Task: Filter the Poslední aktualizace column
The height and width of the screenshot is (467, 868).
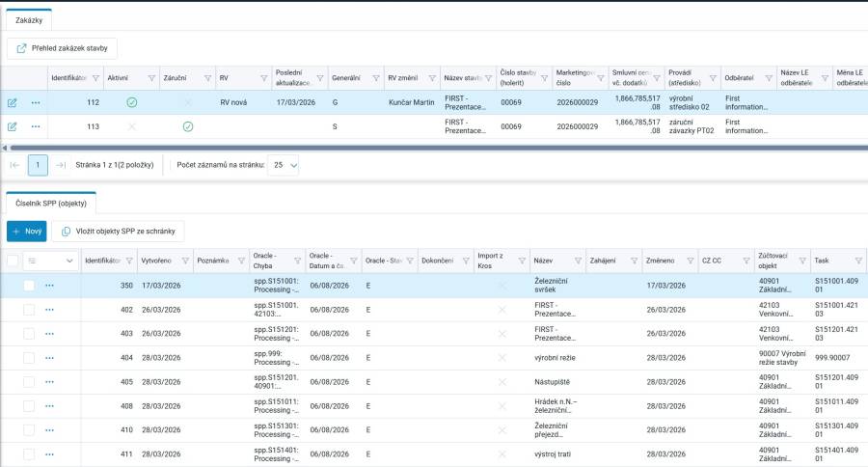Action: click(320, 78)
